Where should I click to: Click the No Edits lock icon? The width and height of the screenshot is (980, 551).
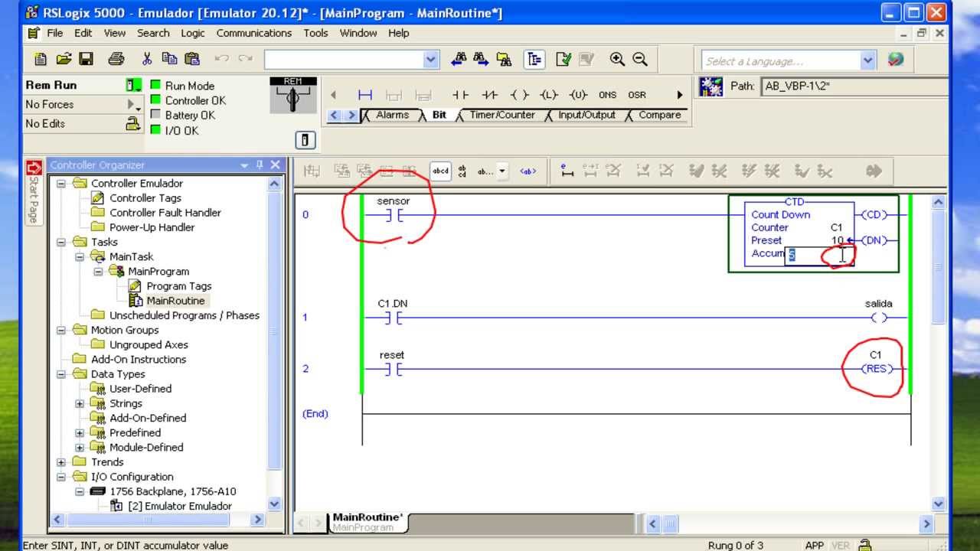[133, 124]
